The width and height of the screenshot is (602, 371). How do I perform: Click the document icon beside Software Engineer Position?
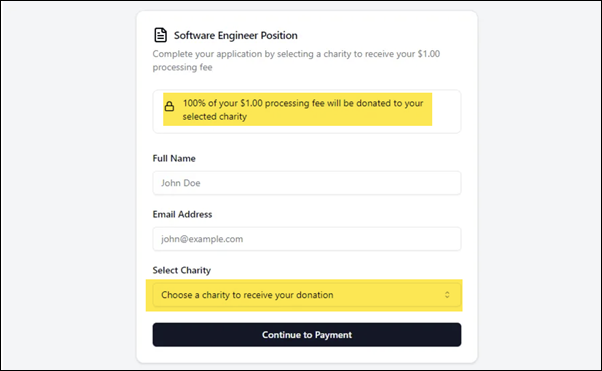(x=160, y=35)
